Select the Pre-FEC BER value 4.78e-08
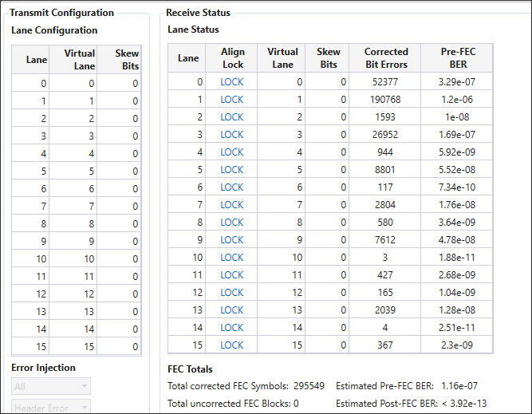Image resolution: width=532 pixels, height=414 pixels. coord(457,240)
